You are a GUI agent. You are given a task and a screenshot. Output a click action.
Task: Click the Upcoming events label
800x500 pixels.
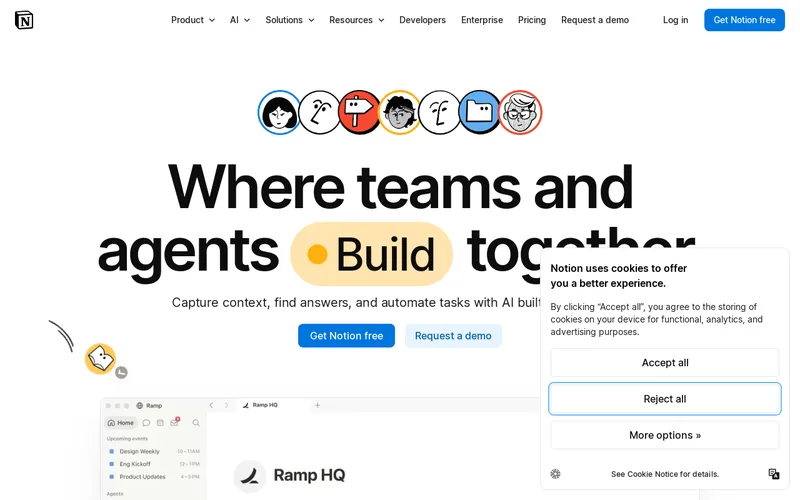point(127,439)
